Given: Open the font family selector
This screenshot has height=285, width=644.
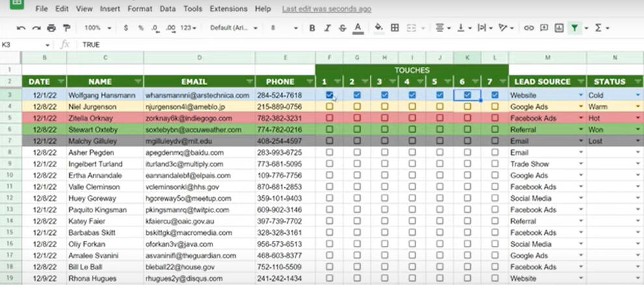Looking at the screenshot, I should [x=233, y=28].
